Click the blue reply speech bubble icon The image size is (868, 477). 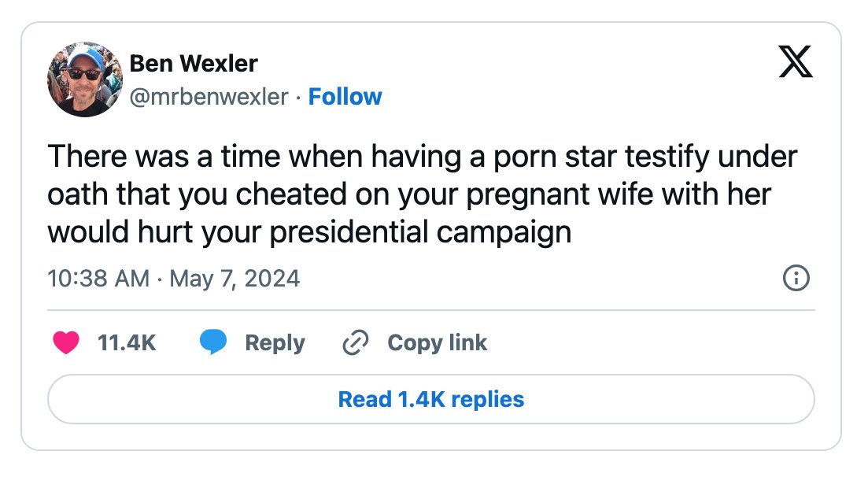coord(213,343)
